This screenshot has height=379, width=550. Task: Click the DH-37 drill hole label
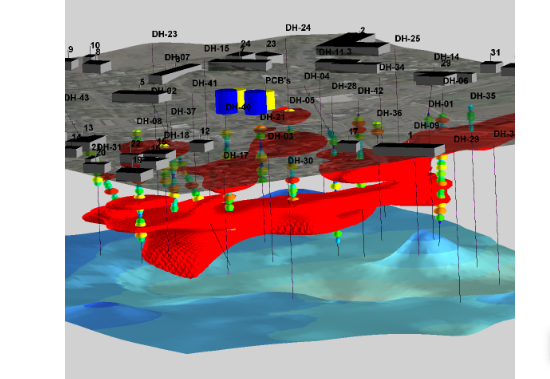tap(183, 111)
